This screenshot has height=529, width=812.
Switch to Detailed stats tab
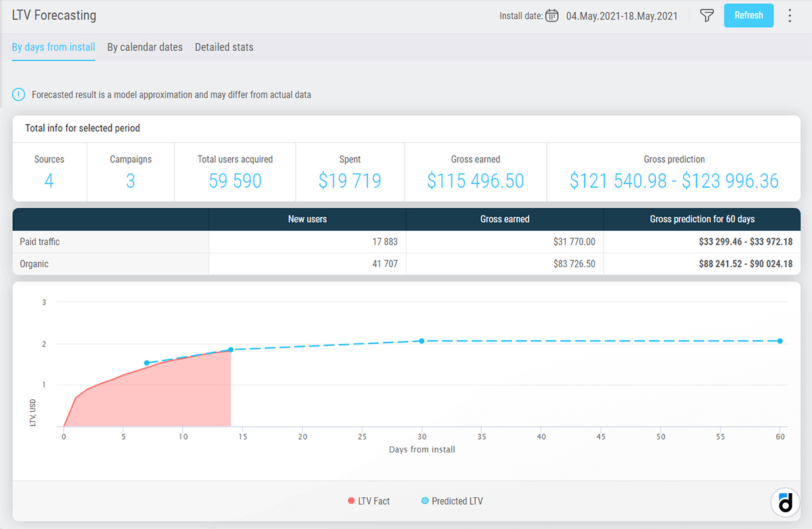click(x=224, y=47)
